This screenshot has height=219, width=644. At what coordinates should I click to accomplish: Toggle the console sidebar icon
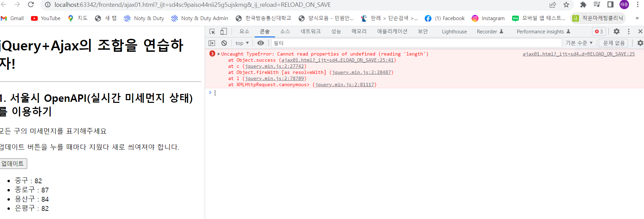click(x=212, y=43)
